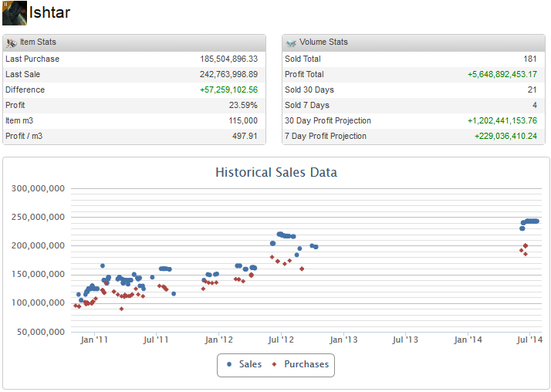Click the Item Stats panel icon
This screenshot has height=392, width=551.
[12, 42]
